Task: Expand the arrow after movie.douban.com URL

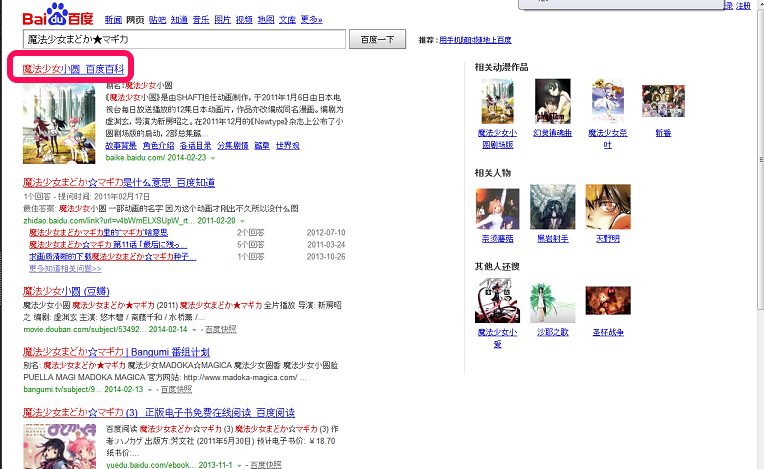Action: 194,330
